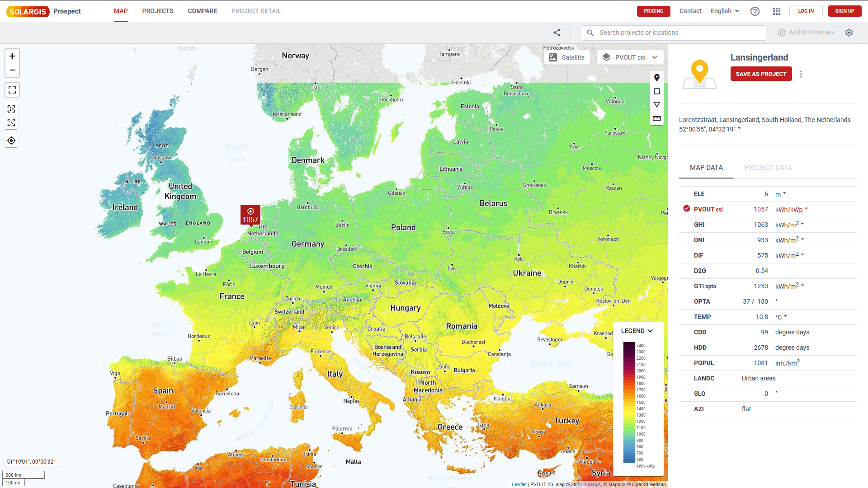Image resolution: width=868 pixels, height=488 pixels.
Task: Open the PROJECTS tab
Action: pos(158,11)
